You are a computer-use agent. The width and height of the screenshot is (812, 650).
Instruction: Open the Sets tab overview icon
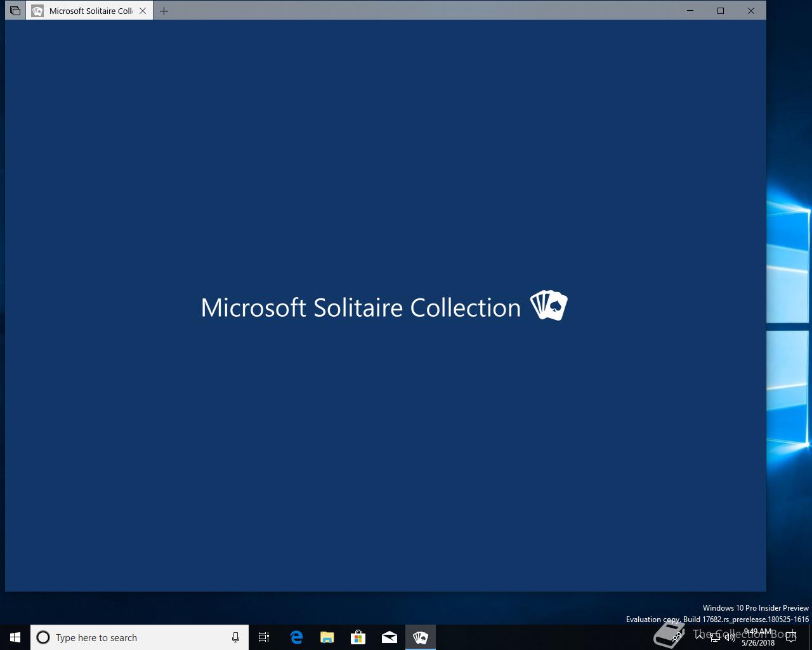click(x=15, y=11)
